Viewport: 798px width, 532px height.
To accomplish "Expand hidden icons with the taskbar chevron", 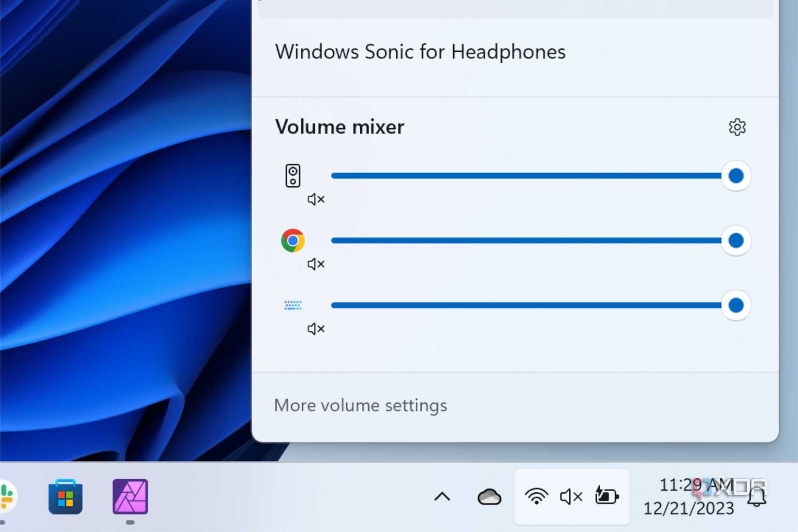I will (442, 496).
